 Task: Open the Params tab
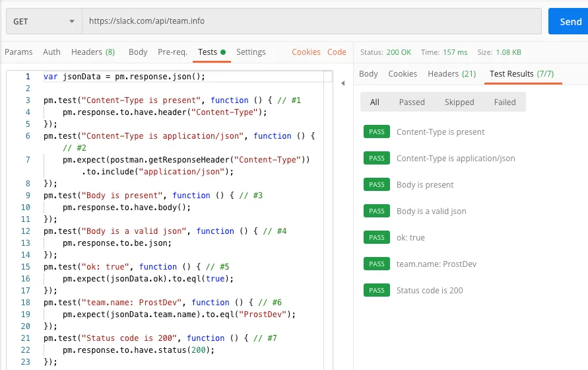point(18,52)
